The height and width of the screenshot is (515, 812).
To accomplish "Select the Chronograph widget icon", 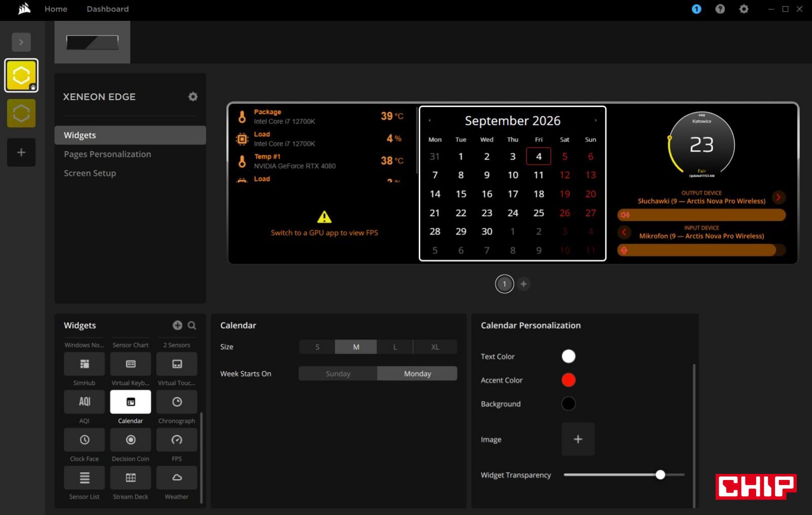I will pyautogui.click(x=177, y=402).
